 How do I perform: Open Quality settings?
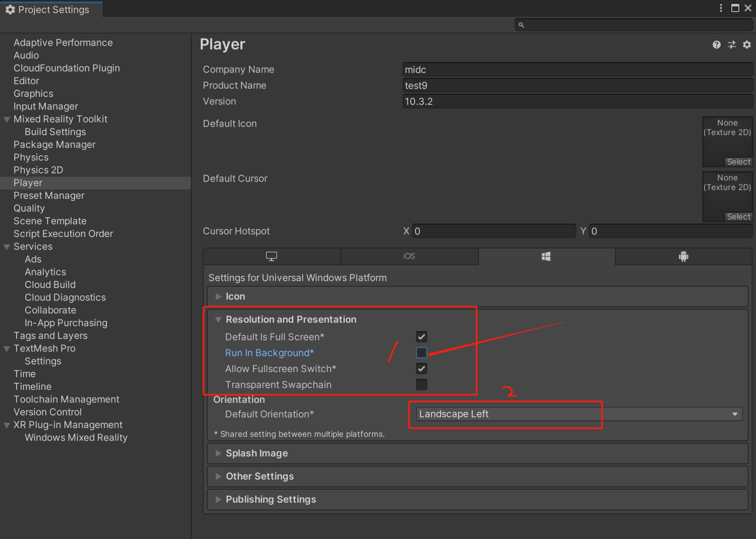click(29, 208)
